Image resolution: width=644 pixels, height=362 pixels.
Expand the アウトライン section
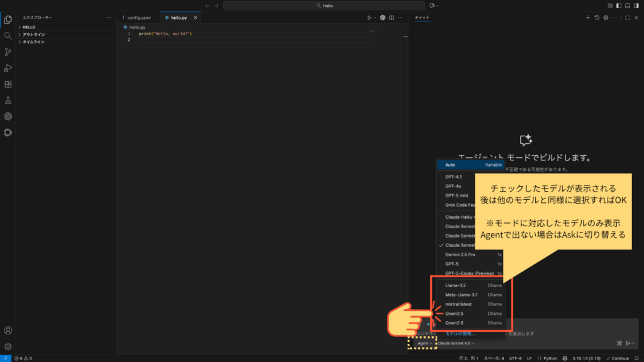[x=33, y=35]
